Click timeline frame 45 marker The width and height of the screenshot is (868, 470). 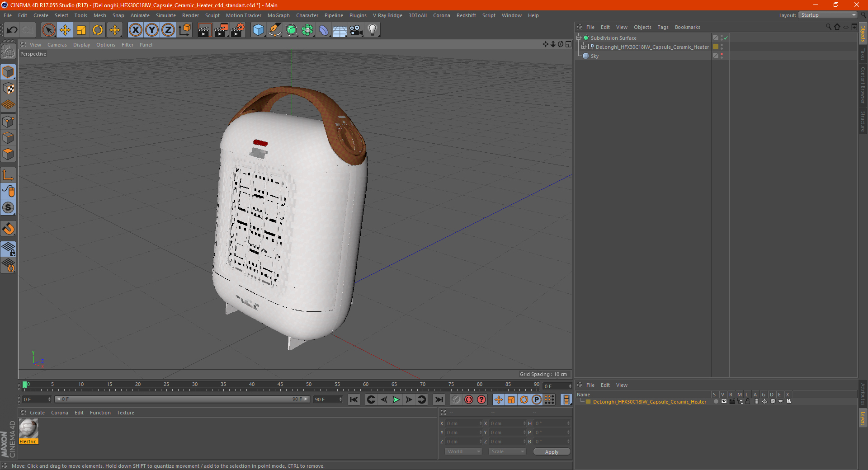tap(280, 385)
